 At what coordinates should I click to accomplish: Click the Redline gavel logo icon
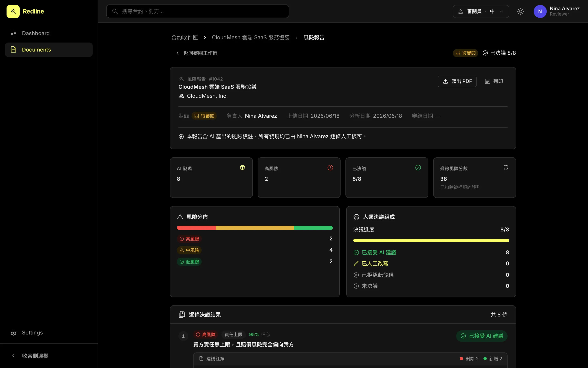13,11
